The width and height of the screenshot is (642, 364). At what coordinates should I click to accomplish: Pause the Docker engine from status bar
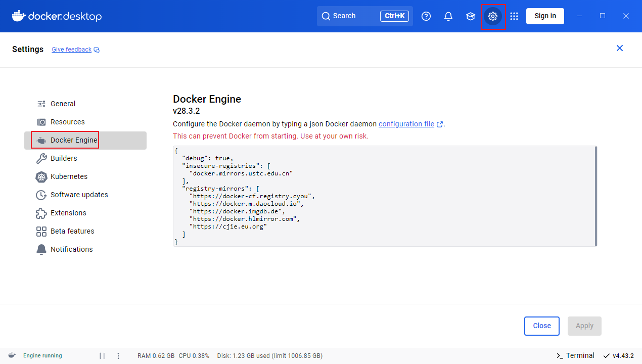pyautogui.click(x=102, y=356)
